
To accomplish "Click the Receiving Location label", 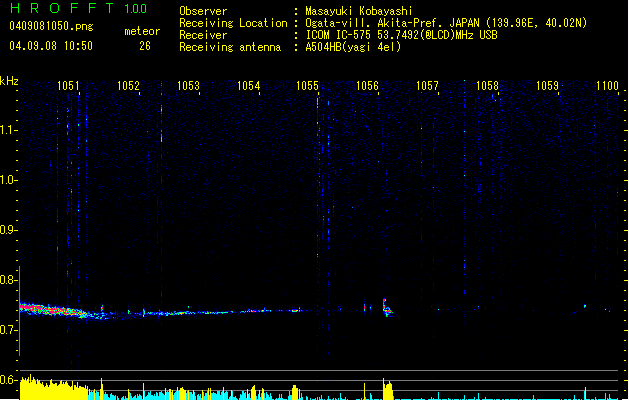I will (233, 23).
